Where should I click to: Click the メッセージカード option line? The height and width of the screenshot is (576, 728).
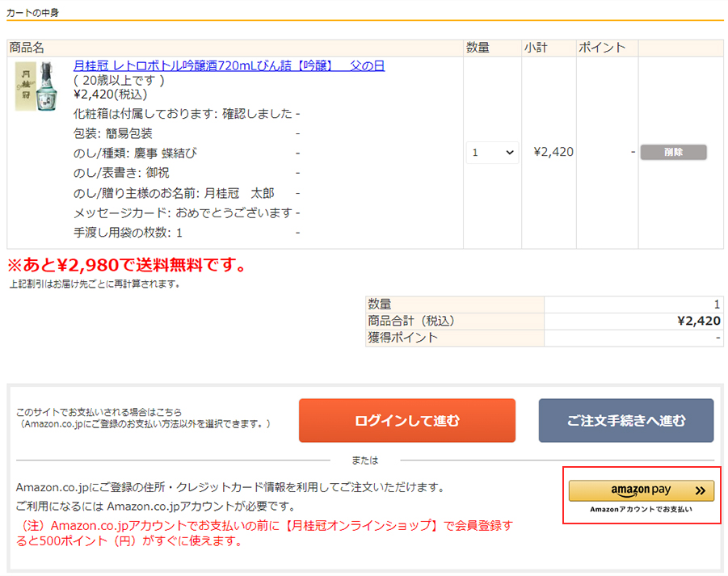[x=183, y=212]
